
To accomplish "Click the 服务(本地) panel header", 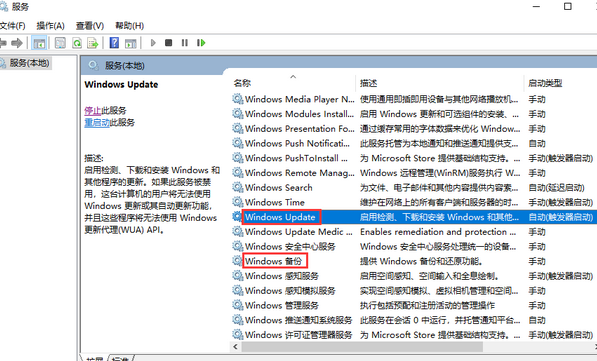I will (125, 65).
